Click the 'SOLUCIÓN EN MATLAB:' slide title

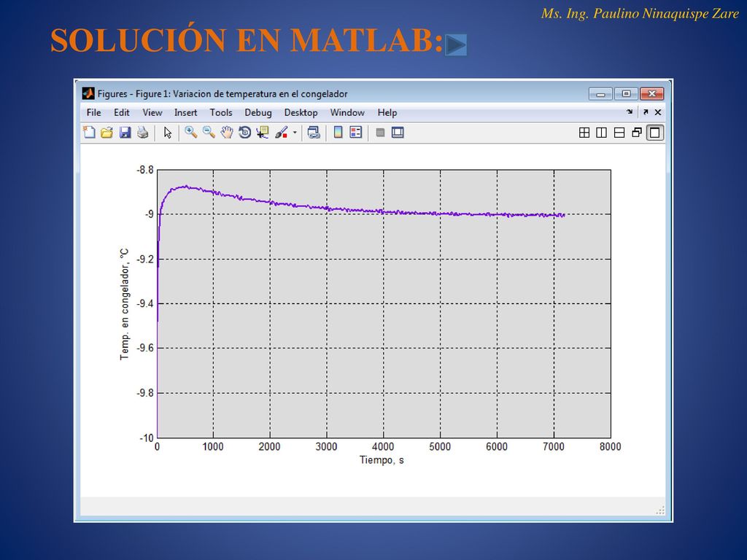(247, 40)
